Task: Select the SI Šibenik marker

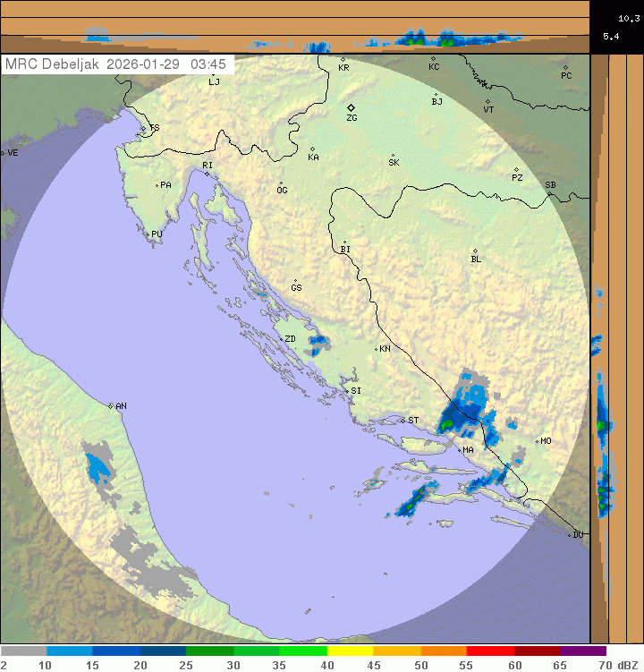Action: (347, 390)
